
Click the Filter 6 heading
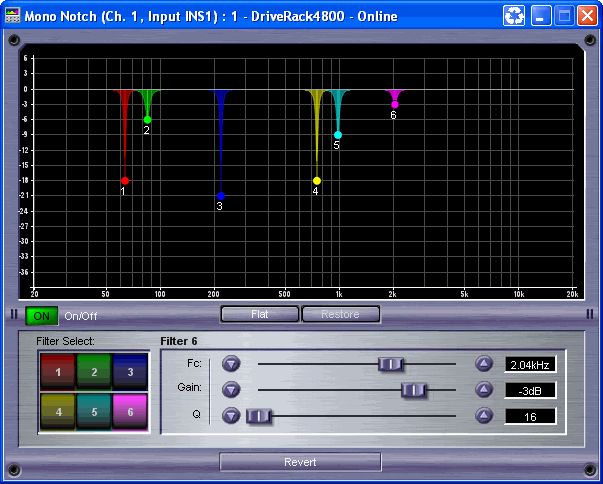tap(179, 341)
